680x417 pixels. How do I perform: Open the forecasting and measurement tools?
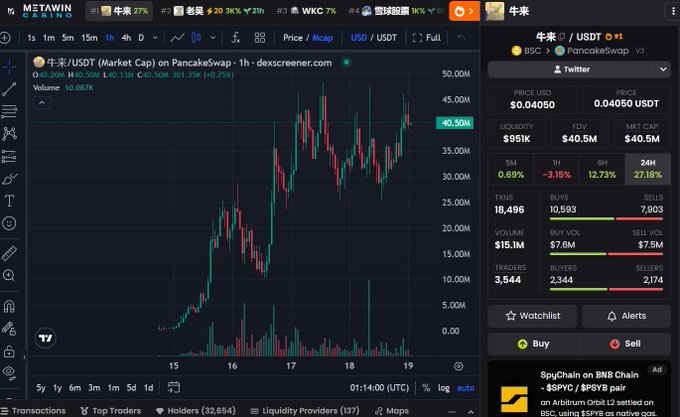pos(9,156)
